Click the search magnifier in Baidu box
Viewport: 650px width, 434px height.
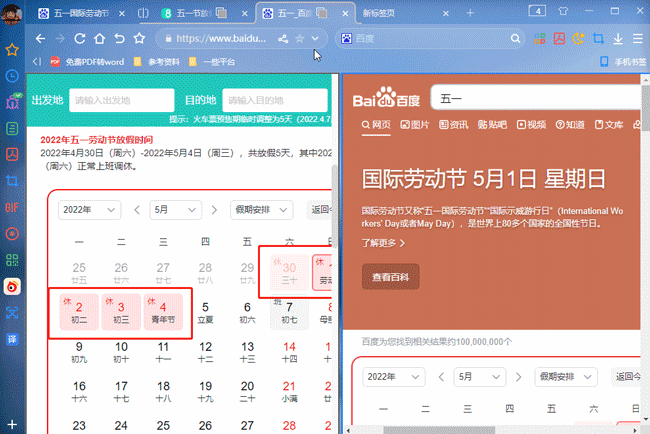point(515,39)
